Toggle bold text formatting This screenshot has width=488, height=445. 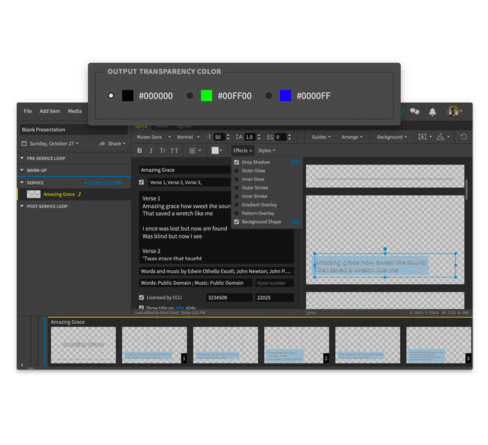point(140,151)
